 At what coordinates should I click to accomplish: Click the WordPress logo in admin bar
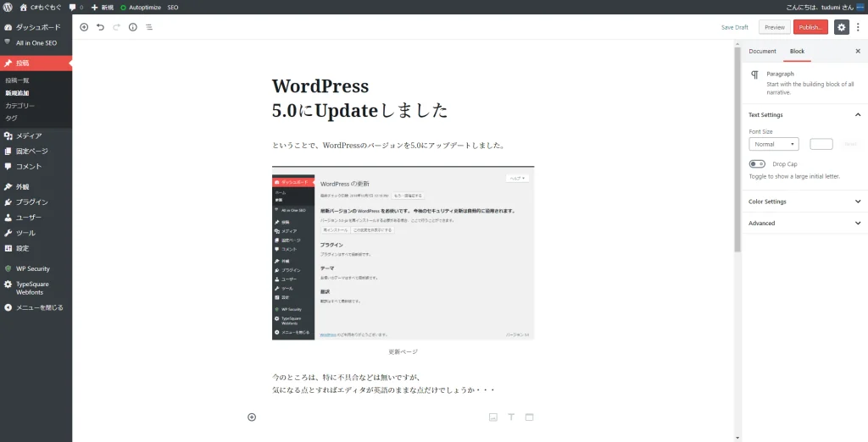8,8
